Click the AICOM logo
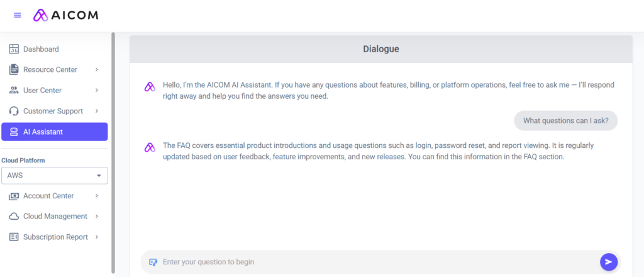The height and width of the screenshot is (277, 644). point(66,15)
